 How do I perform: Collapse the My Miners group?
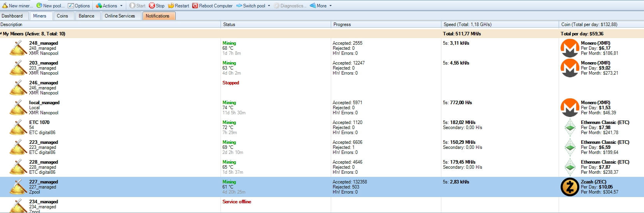click(x=1, y=34)
